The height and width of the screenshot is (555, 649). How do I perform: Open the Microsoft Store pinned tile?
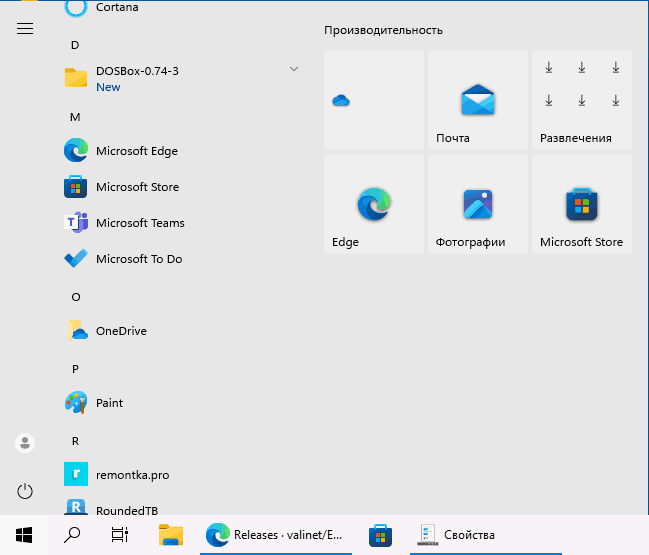[582, 204]
